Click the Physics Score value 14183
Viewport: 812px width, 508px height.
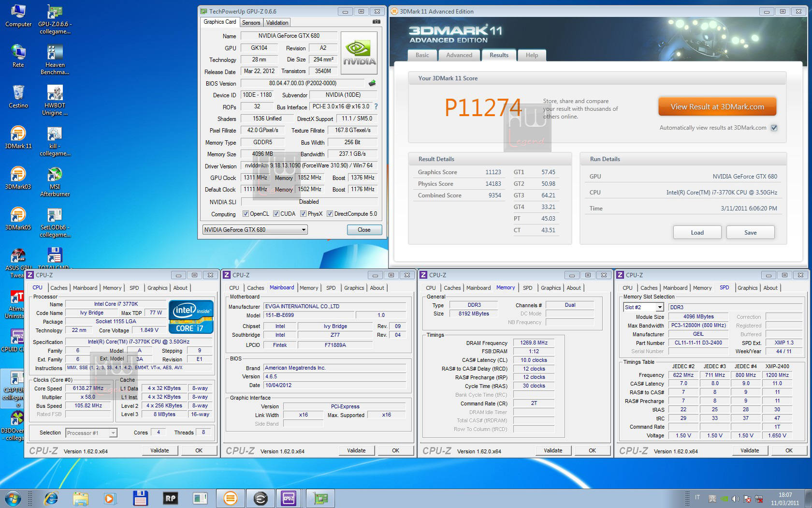493,184
